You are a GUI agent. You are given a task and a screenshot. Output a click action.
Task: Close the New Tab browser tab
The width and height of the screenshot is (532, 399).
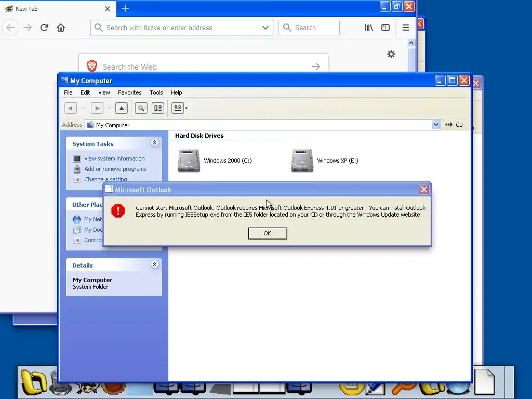pyautogui.click(x=108, y=9)
